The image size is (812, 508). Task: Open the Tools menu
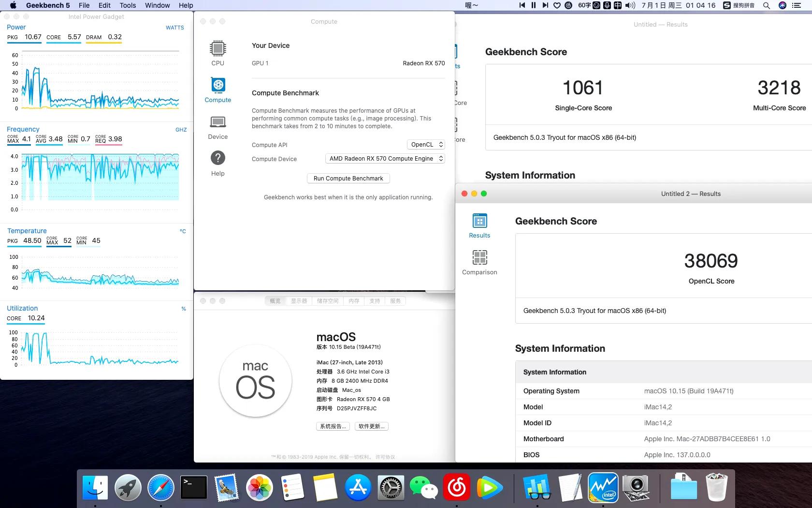128,5
